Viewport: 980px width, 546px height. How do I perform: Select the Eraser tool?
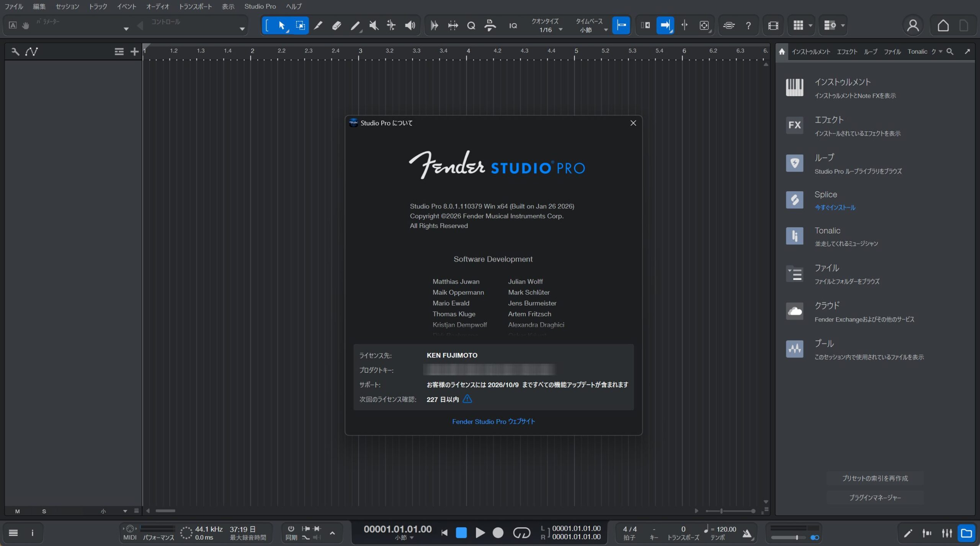coord(336,26)
